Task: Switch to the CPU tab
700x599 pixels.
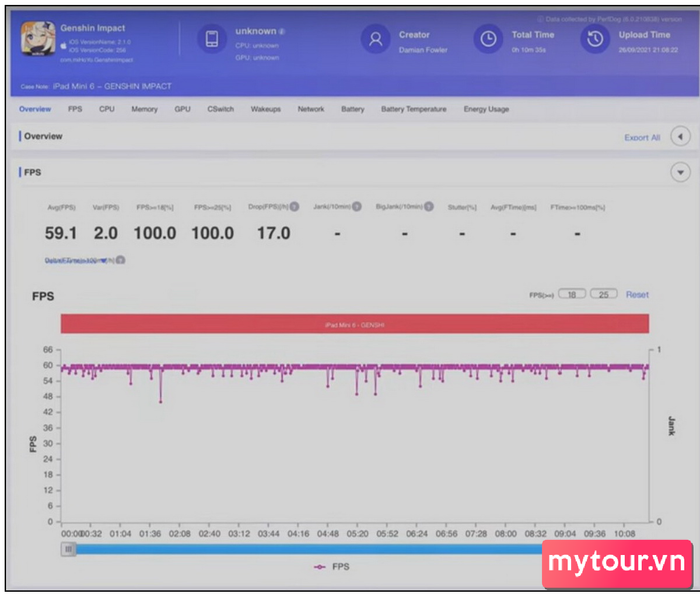Action: point(106,109)
